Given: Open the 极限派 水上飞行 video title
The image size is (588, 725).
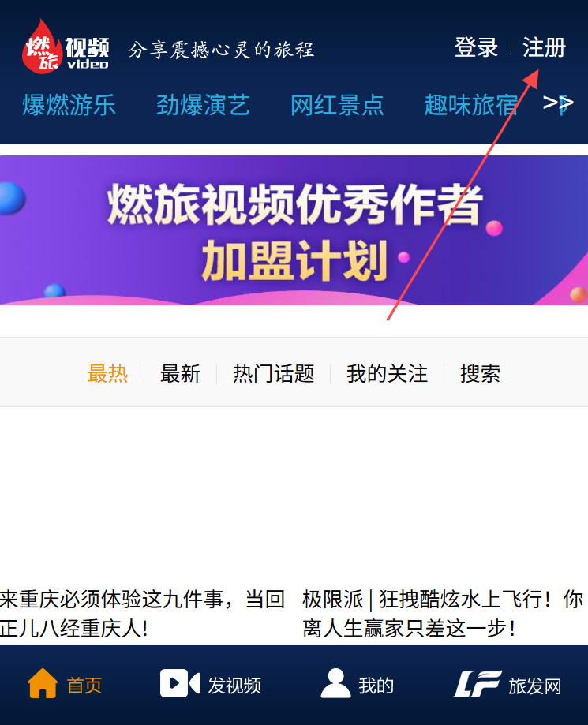Looking at the screenshot, I should pos(443,614).
